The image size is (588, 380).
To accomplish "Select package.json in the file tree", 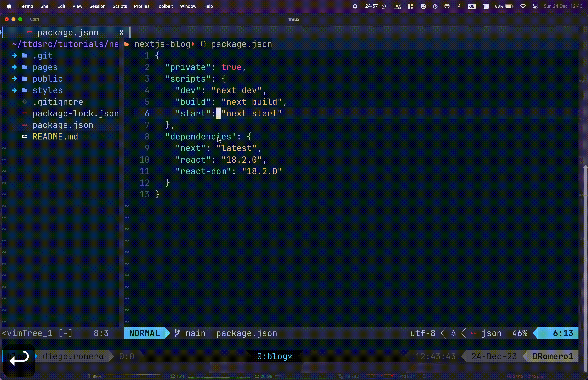I will click(x=63, y=125).
